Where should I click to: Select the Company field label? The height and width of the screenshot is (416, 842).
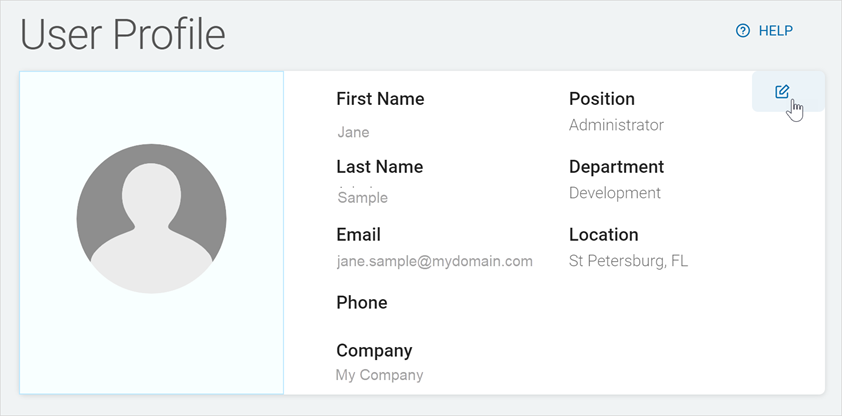click(x=374, y=351)
